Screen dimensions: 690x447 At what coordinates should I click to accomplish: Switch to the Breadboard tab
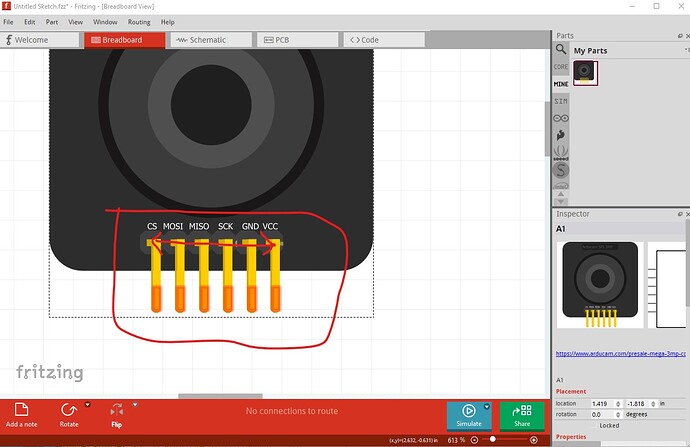(125, 40)
